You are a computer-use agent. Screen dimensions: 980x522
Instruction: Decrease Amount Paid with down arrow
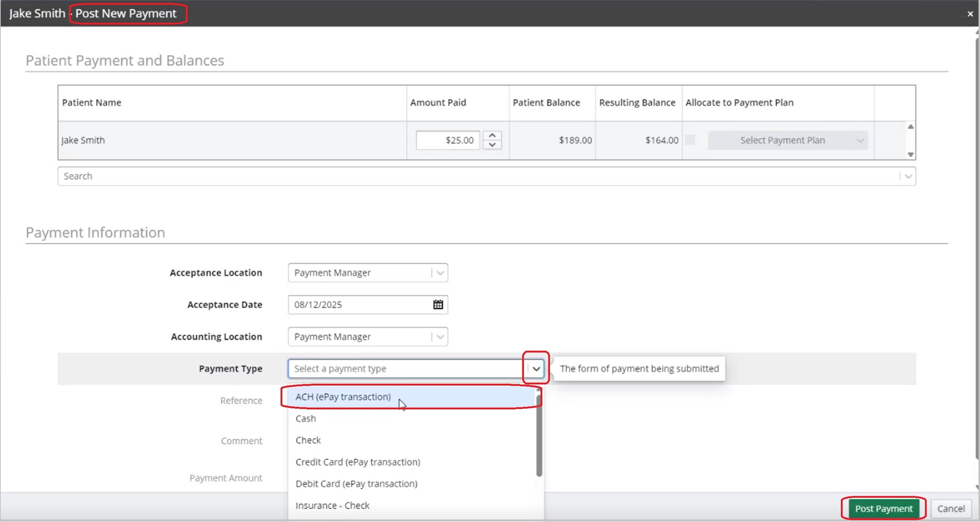pyautogui.click(x=492, y=144)
